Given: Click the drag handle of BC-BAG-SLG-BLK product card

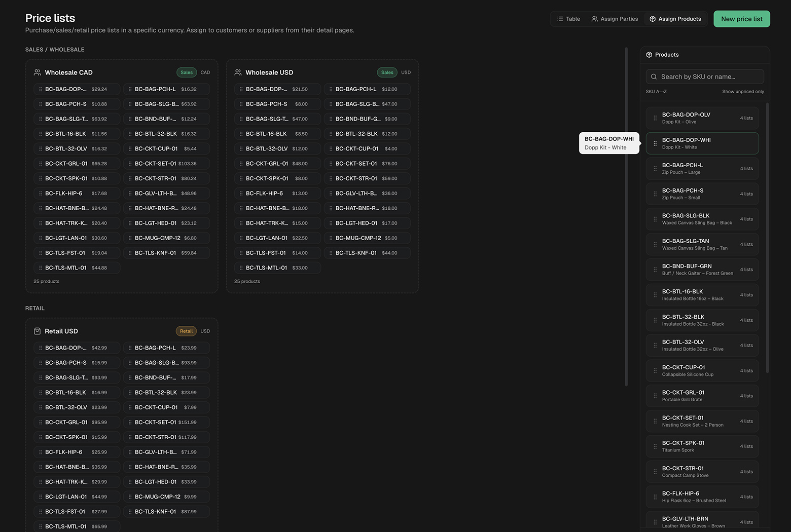Looking at the screenshot, I should (655, 219).
